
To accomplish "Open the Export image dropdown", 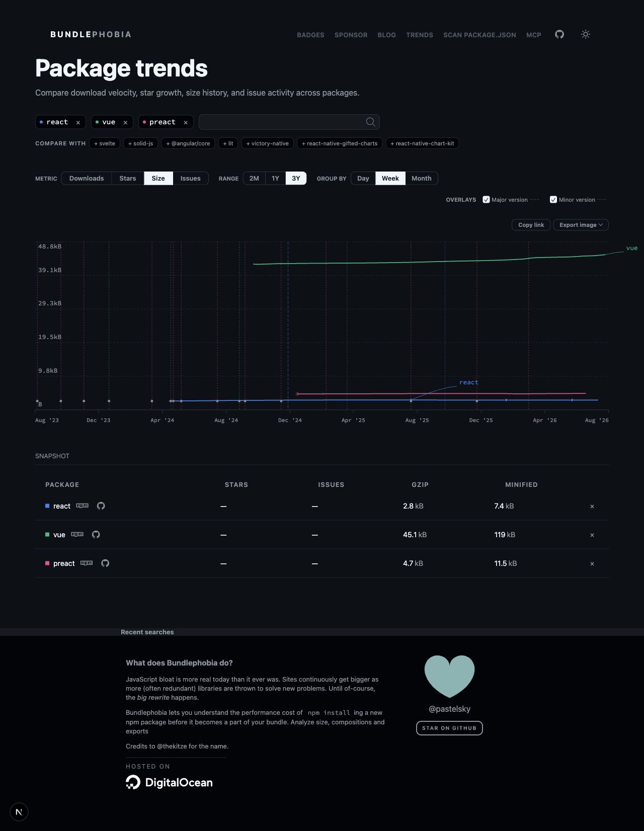I will (581, 225).
